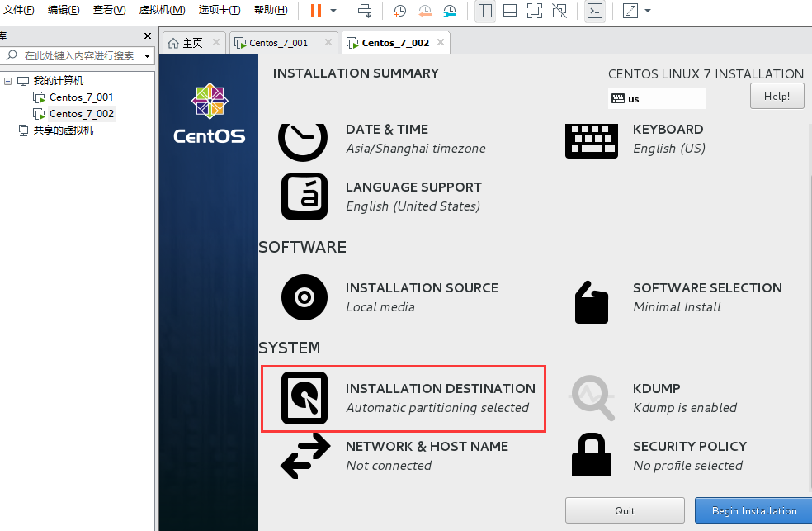Click the DATE & TIME label
This screenshot has width=812, height=531.
pos(387,129)
